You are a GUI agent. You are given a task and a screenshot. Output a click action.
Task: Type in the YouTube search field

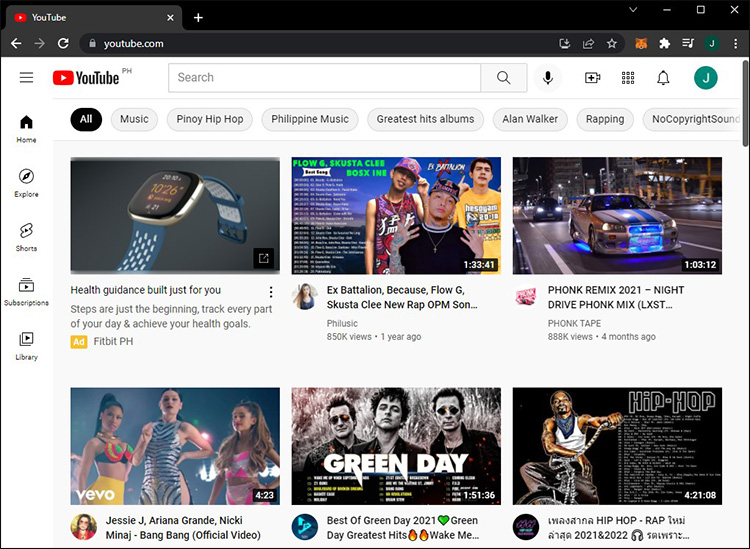pyautogui.click(x=325, y=78)
